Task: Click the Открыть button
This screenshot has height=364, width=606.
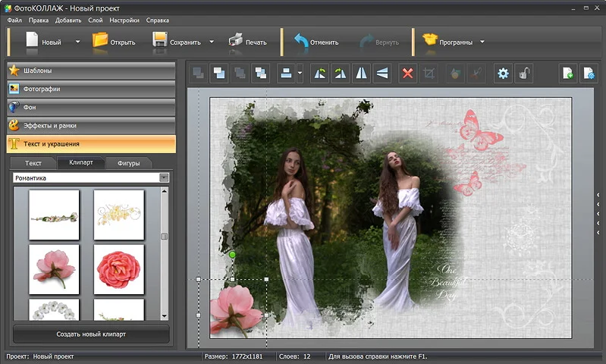Action: 113,42
